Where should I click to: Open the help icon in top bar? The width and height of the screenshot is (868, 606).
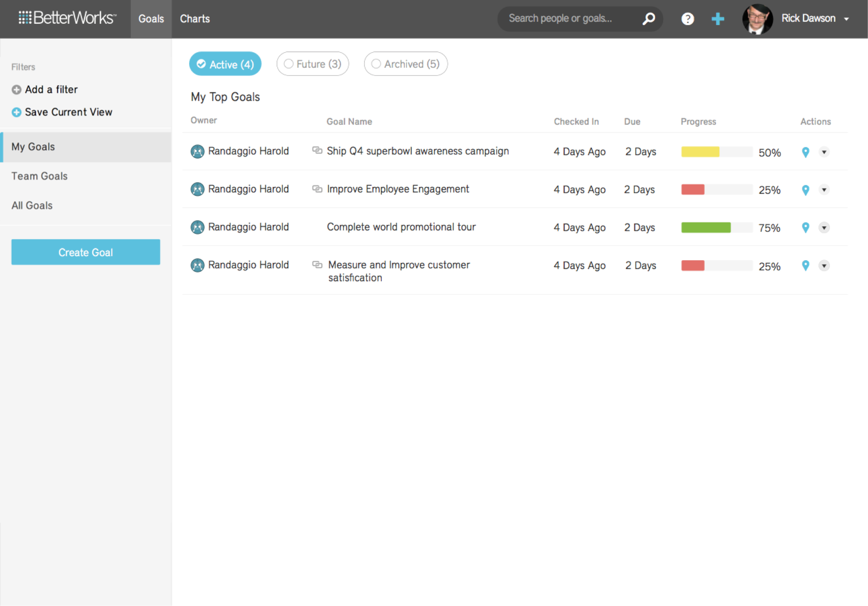coord(688,19)
